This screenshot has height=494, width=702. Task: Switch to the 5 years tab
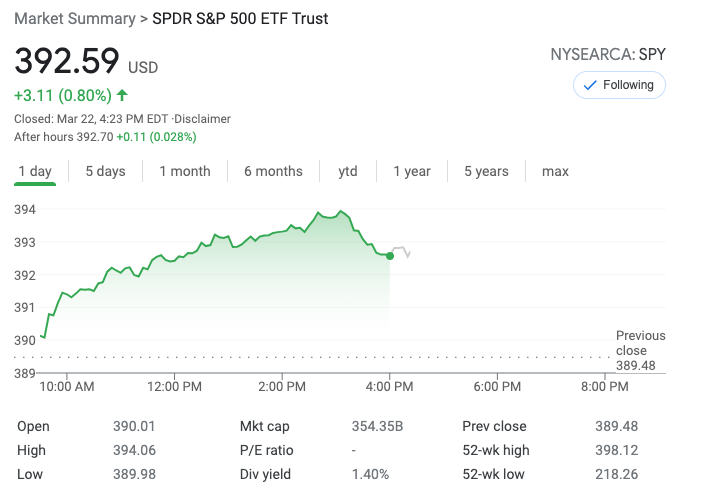486,171
